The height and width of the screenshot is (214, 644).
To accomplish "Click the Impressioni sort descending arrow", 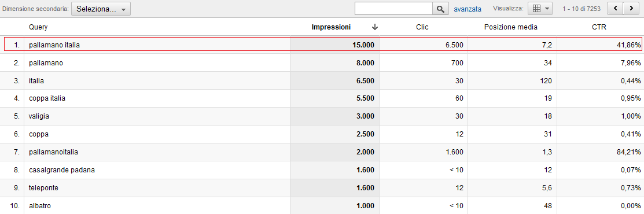I will pyautogui.click(x=374, y=27).
